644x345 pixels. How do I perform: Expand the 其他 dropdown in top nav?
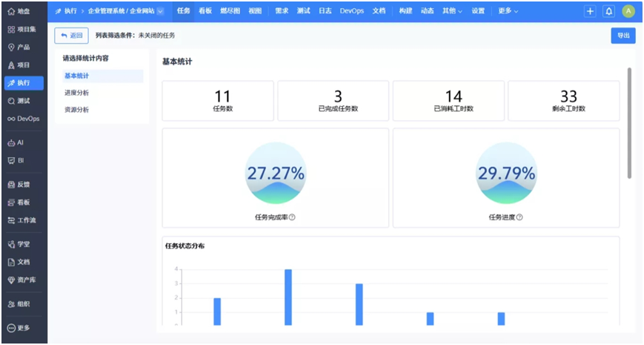pos(452,11)
